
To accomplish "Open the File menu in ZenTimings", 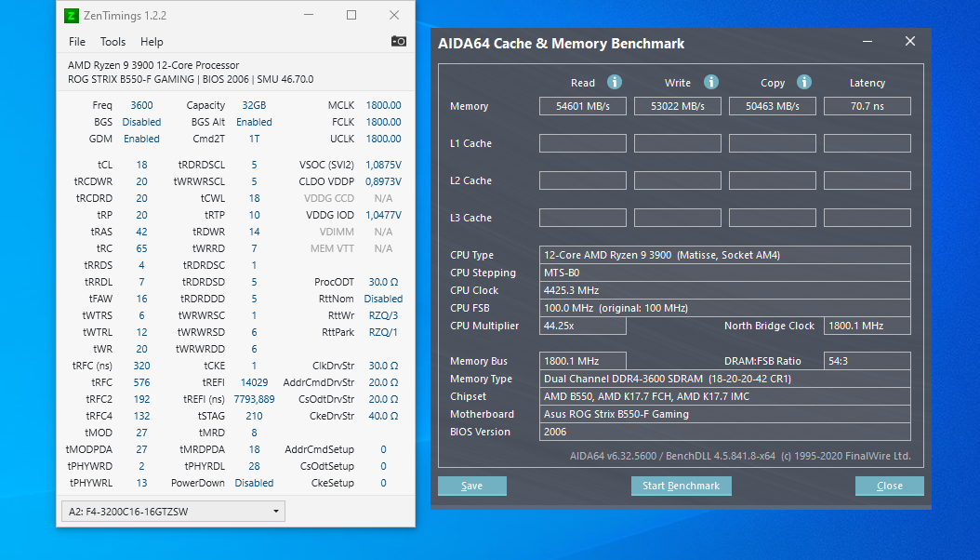I will [x=77, y=42].
